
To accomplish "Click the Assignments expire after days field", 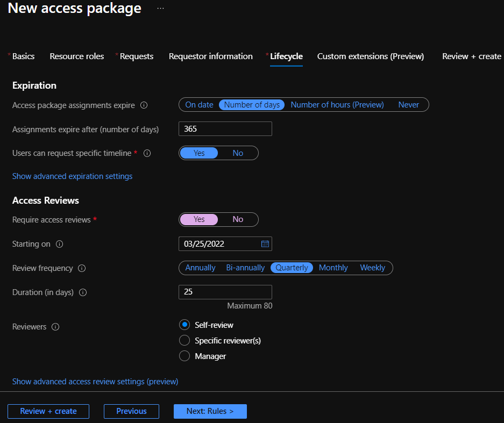I will pyautogui.click(x=225, y=129).
